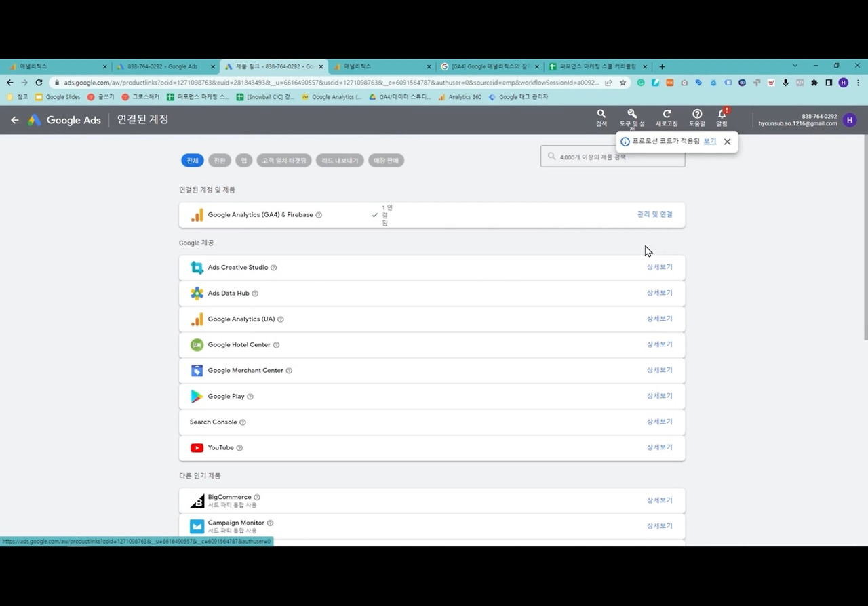Screen dimensions: 868x606
Task: Click the BigCommerce logo icon
Action: 197,501
